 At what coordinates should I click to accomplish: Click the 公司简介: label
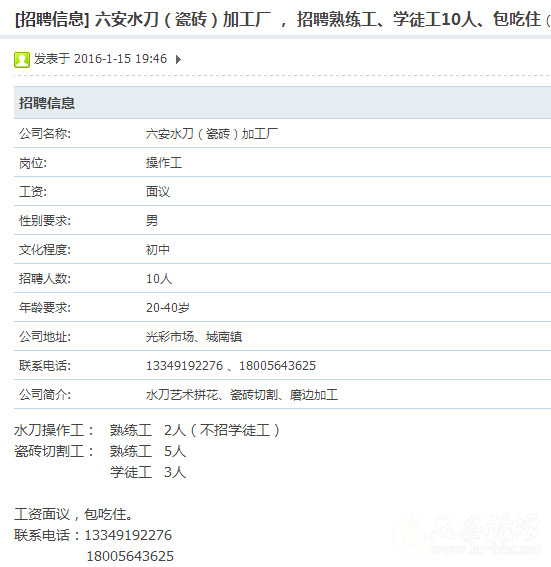(45, 395)
